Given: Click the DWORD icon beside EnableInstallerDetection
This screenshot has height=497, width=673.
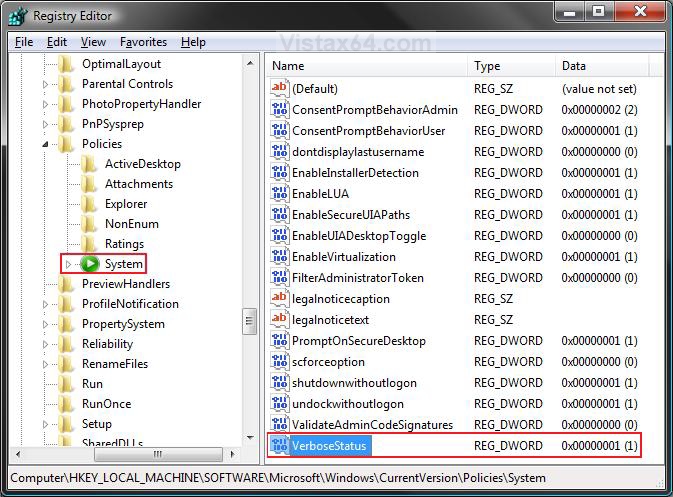Looking at the screenshot, I should [x=279, y=173].
